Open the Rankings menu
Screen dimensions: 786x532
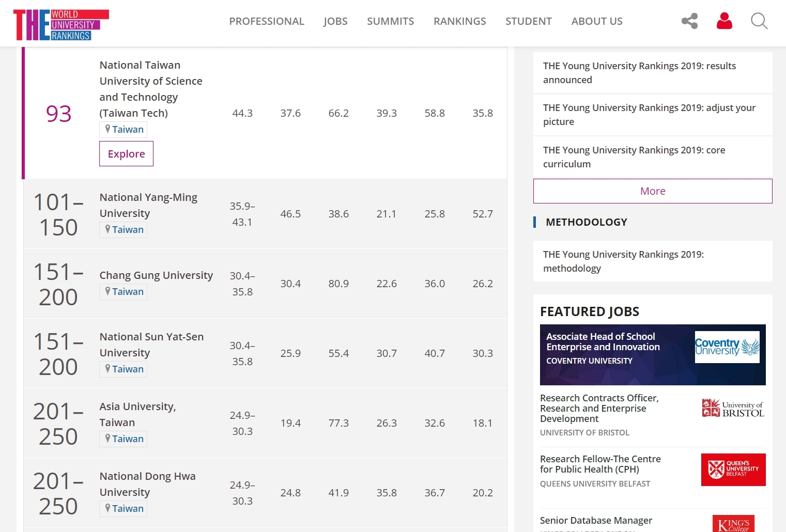[459, 21]
